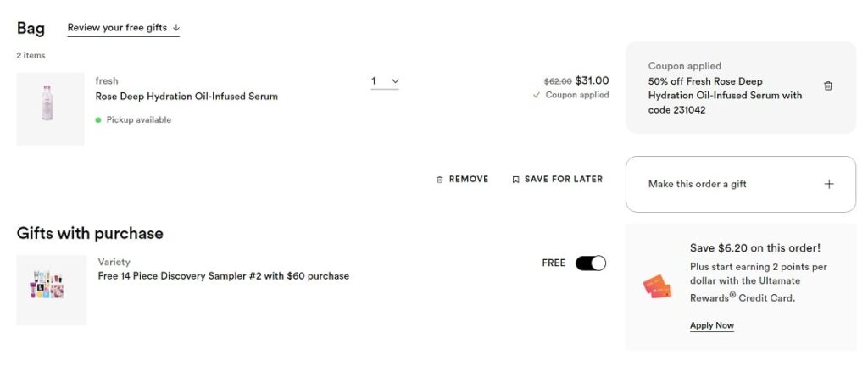The width and height of the screenshot is (868, 388).
Task: Click the Discovery Sampler gift thumbnail
Action: point(51,290)
